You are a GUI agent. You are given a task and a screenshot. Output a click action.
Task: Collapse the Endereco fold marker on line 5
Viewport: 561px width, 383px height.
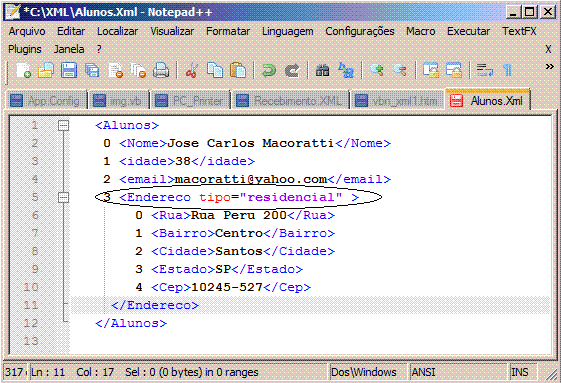(x=63, y=197)
